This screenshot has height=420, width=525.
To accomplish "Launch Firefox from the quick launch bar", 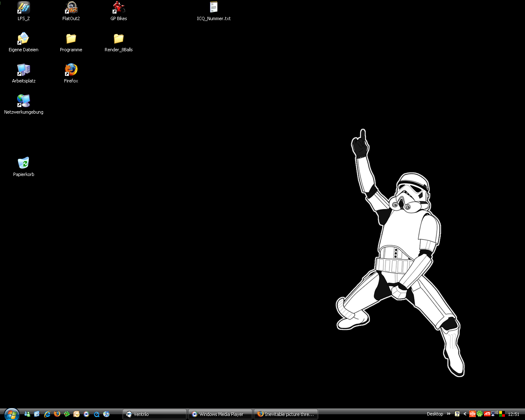I will pyautogui.click(x=57, y=414).
